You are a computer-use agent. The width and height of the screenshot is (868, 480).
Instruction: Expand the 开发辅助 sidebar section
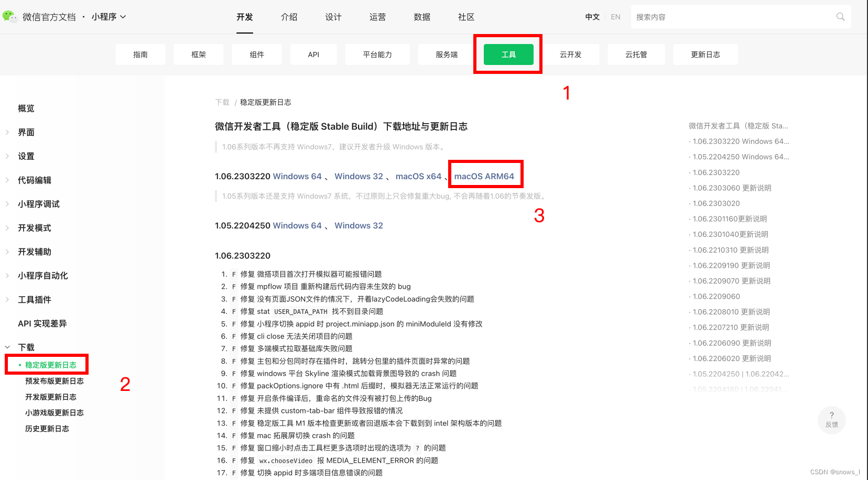(7, 252)
